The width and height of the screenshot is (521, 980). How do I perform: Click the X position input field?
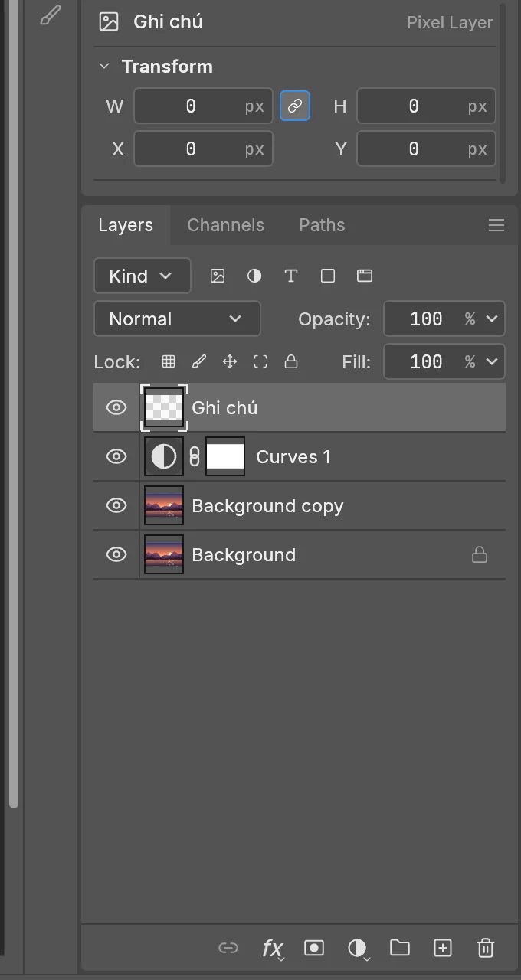tap(203, 149)
